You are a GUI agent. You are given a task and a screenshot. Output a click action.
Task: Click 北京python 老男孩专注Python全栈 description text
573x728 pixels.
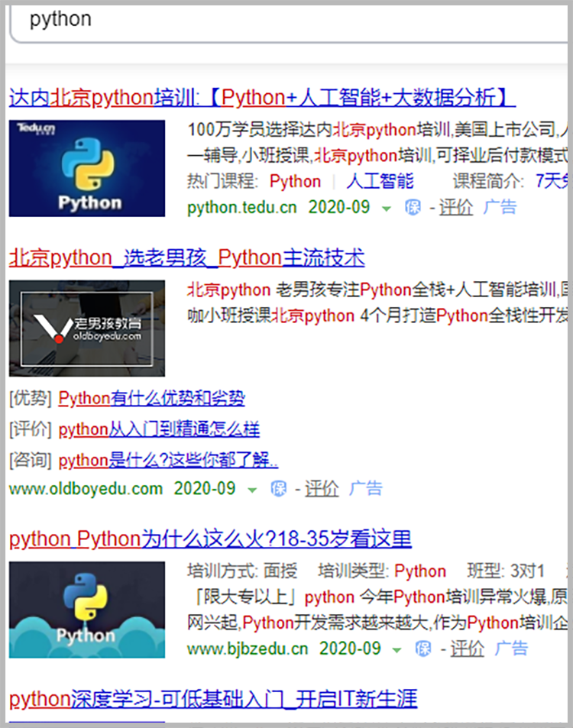pyautogui.click(x=377, y=290)
